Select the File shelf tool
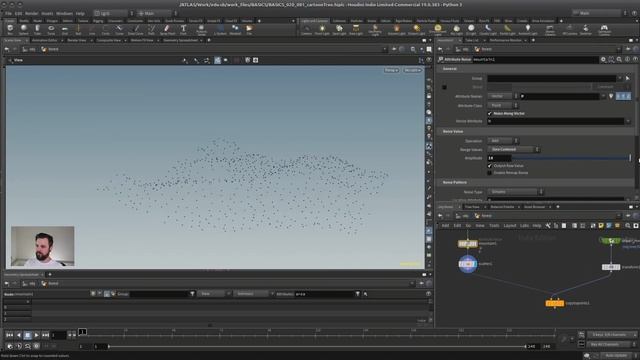The height and width of the screenshot is (360, 640). click(249, 29)
